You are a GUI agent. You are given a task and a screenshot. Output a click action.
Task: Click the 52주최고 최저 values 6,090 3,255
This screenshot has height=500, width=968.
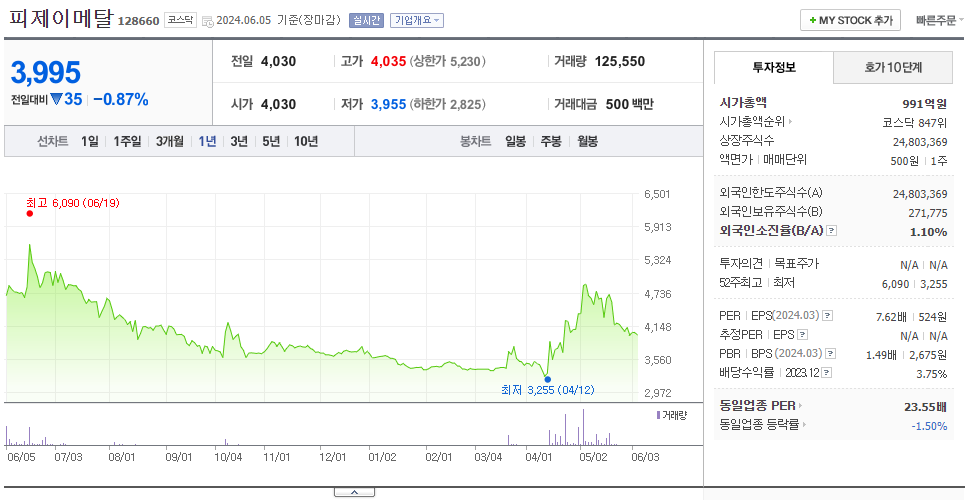click(x=914, y=284)
